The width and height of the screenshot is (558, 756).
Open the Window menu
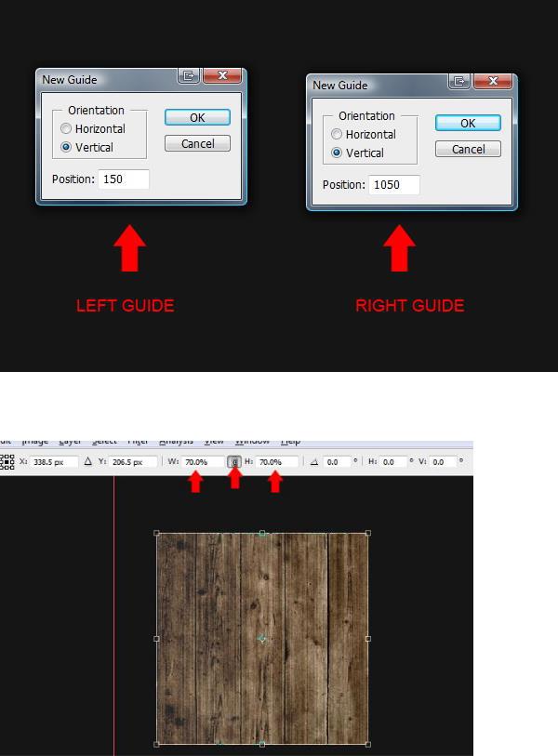(252, 441)
